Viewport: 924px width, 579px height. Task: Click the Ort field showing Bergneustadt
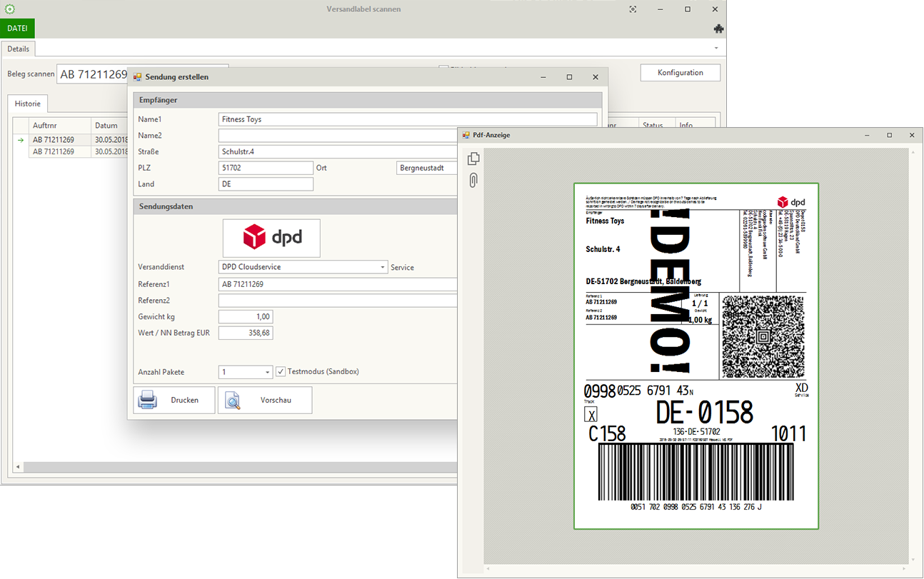tap(427, 168)
